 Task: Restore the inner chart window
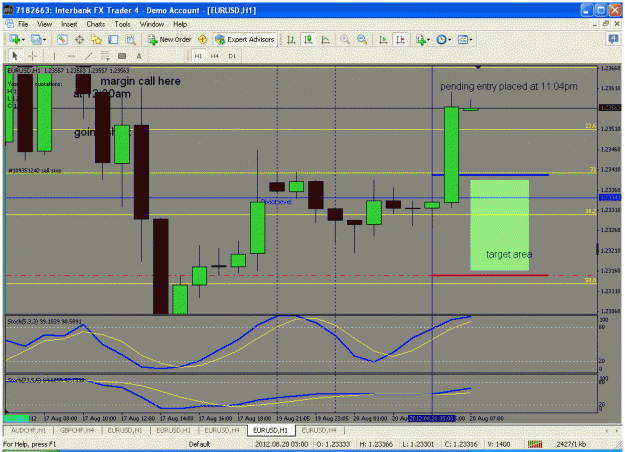605,24
